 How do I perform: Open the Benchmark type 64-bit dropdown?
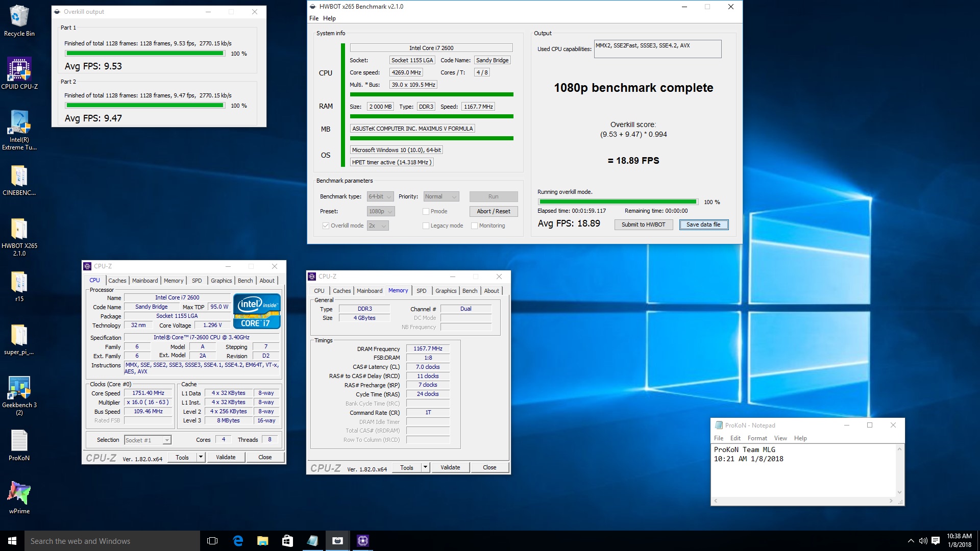coord(380,196)
